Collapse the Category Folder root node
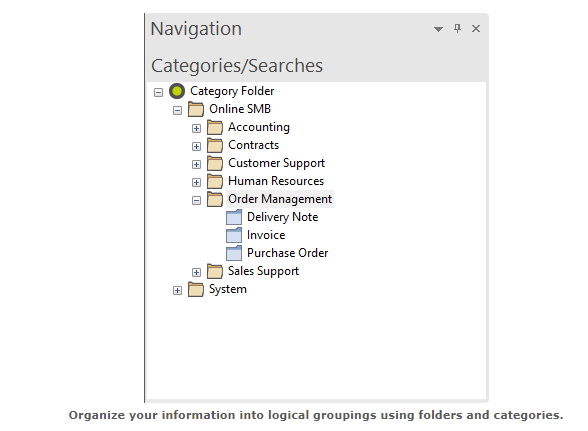 pos(159,92)
